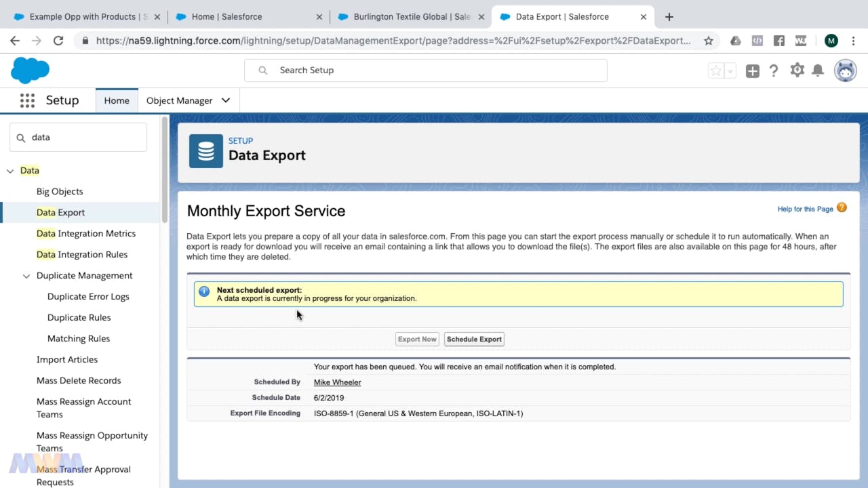
Task: Click the Data Export database icon
Action: click(x=206, y=150)
